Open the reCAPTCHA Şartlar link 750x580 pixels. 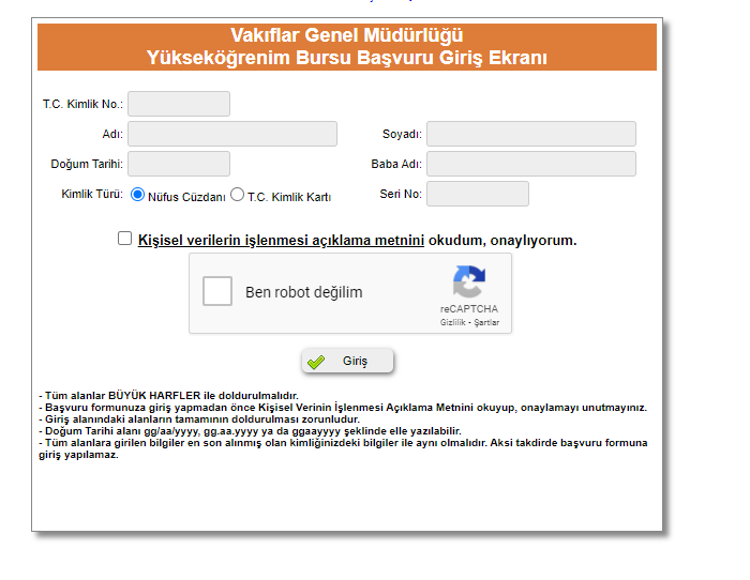coord(485,323)
